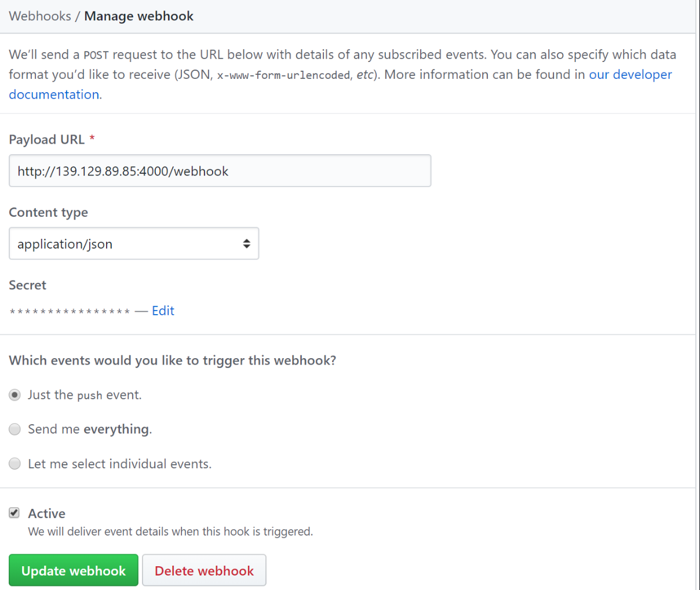Click the Edit link next to Secret

click(x=163, y=311)
